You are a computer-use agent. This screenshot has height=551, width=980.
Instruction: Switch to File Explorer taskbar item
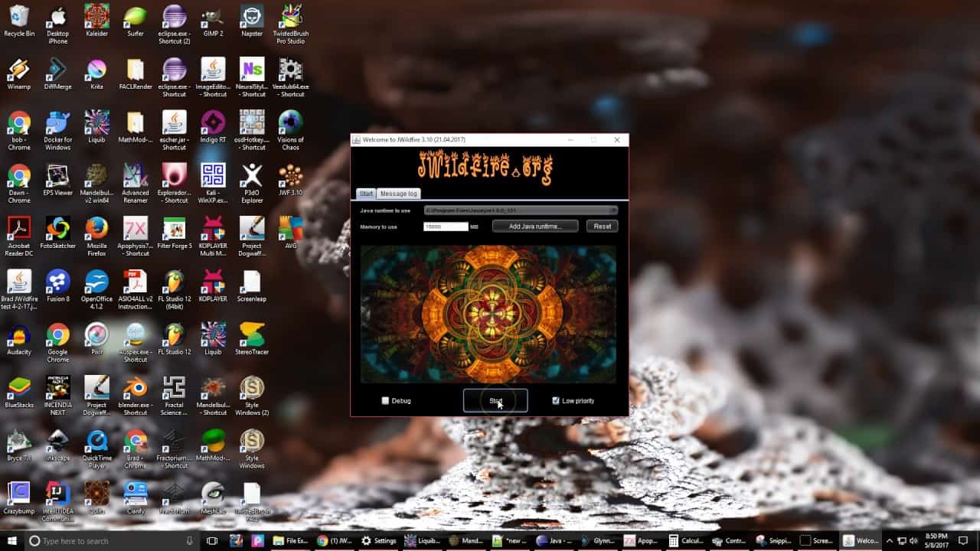[290, 540]
